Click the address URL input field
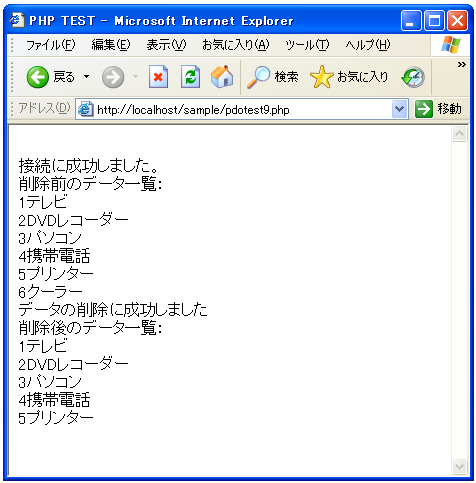The image size is (476, 483). (x=233, y=109)
